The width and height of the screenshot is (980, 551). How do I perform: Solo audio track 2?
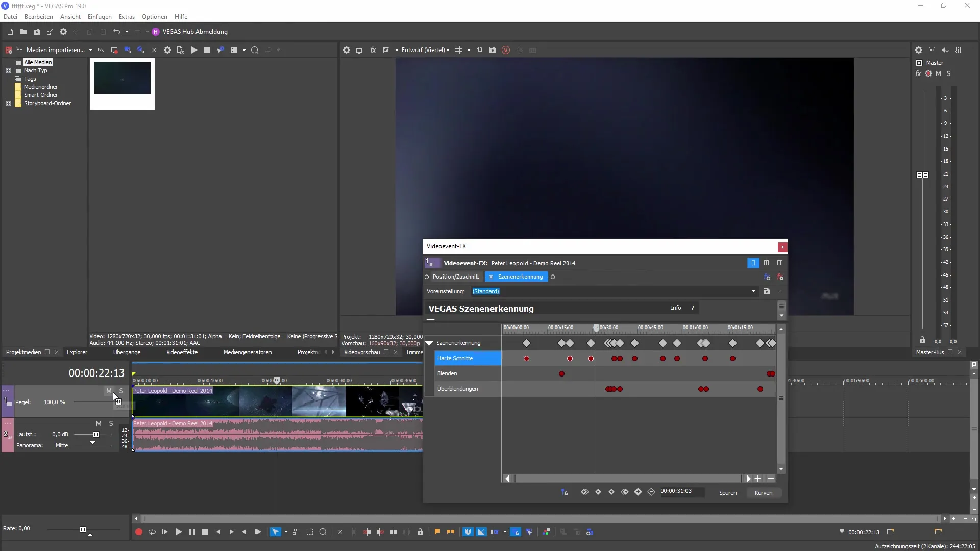click(x=111, y=423)
